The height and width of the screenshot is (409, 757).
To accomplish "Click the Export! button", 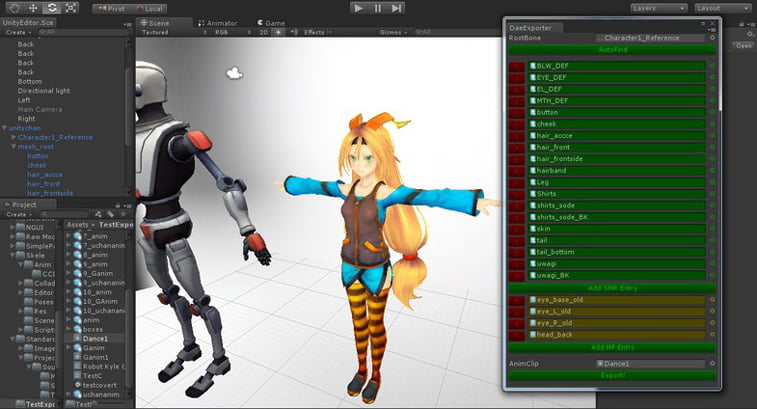I will [x=612, y=376].
